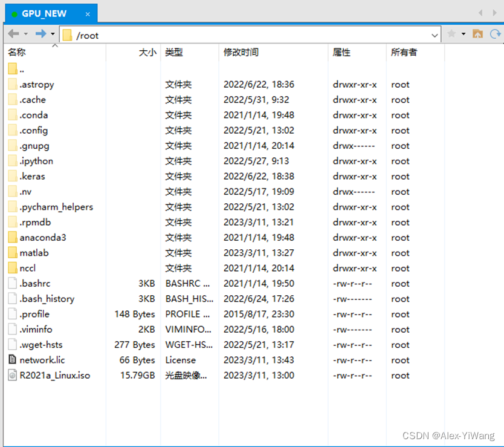
Task: Click the License type cell
Action: 180,360
